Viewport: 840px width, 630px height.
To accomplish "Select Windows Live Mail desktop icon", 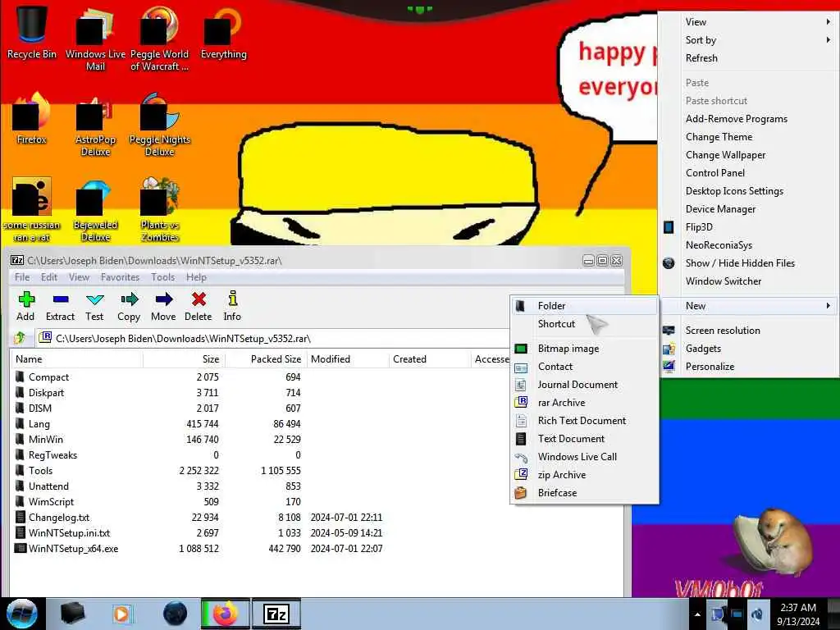I will point(95,38).
